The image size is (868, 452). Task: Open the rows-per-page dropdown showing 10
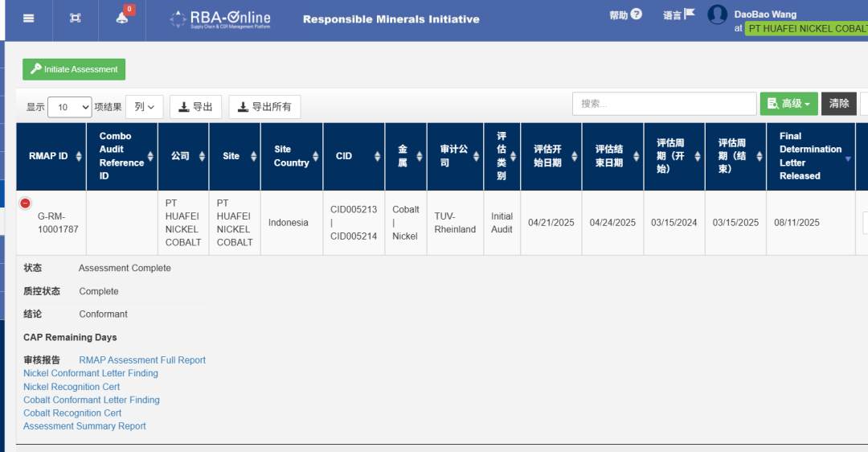pyautogui.click(x=70, y=107)
